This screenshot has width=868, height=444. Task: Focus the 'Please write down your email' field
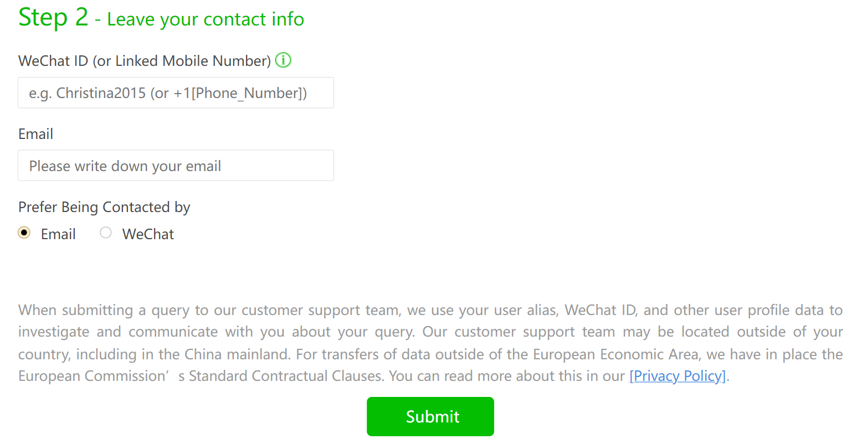pos(176,166)
